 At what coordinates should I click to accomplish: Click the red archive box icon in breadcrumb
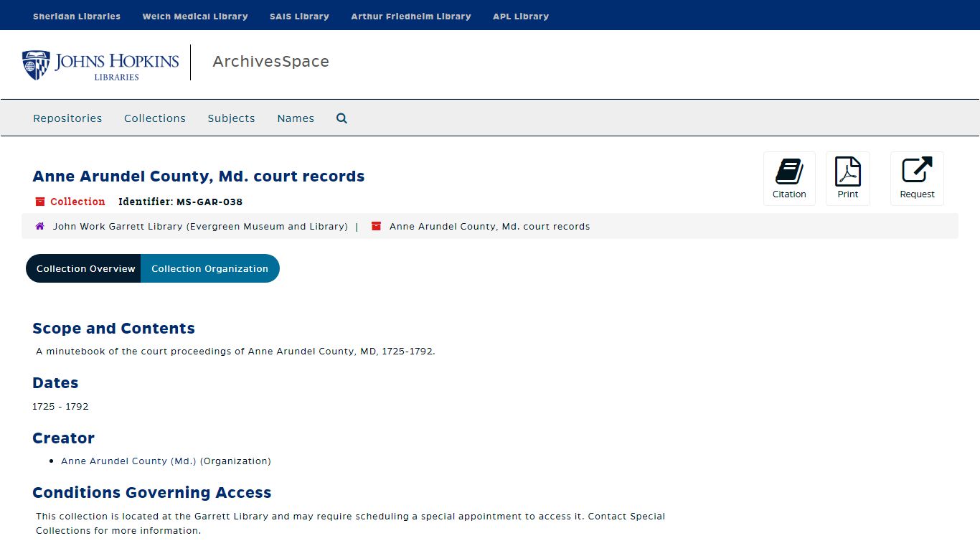pos(376,226)
